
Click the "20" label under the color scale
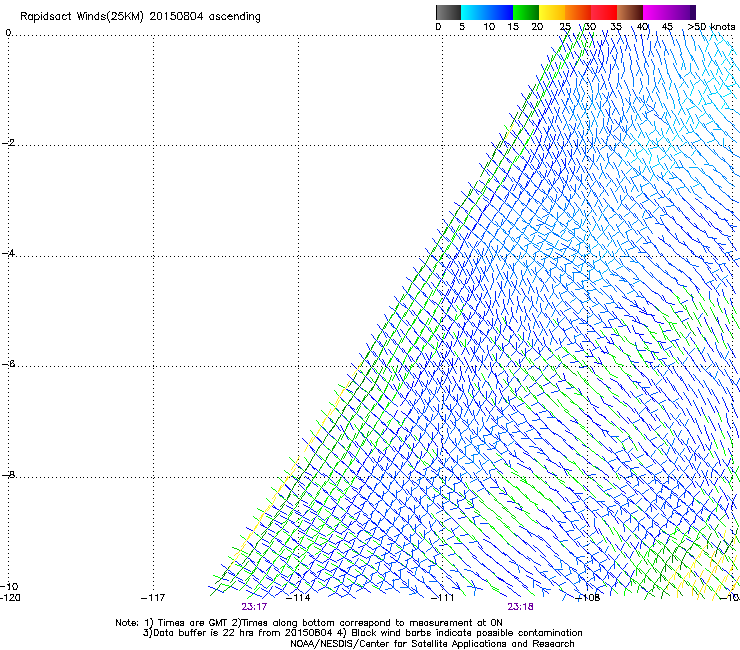(537, 27)
